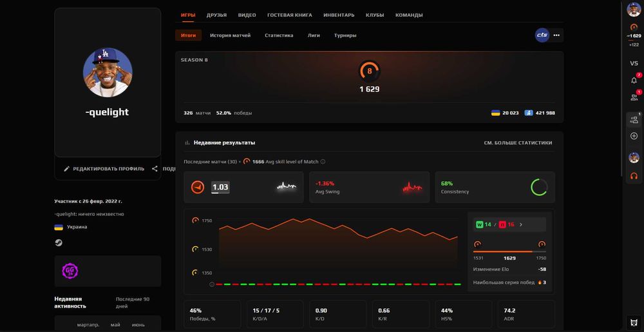The image size is (644, 332).
Task: Click the green consistency ring indicator
Action: [x=539, y=187]
